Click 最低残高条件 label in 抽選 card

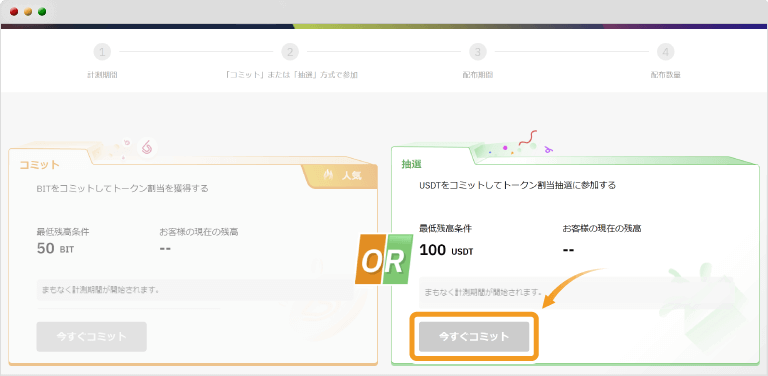coord(446,229)
